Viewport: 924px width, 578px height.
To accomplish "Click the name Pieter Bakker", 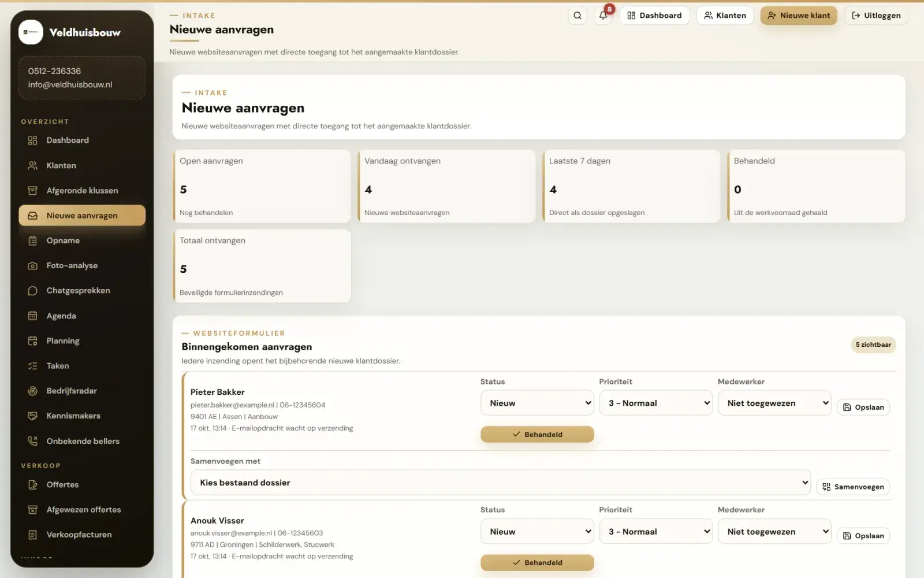I will point(218,392).
